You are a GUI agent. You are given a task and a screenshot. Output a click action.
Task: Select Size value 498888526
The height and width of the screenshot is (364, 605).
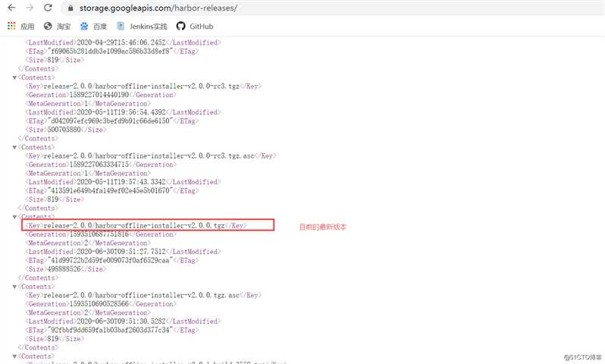coord(64,269)
